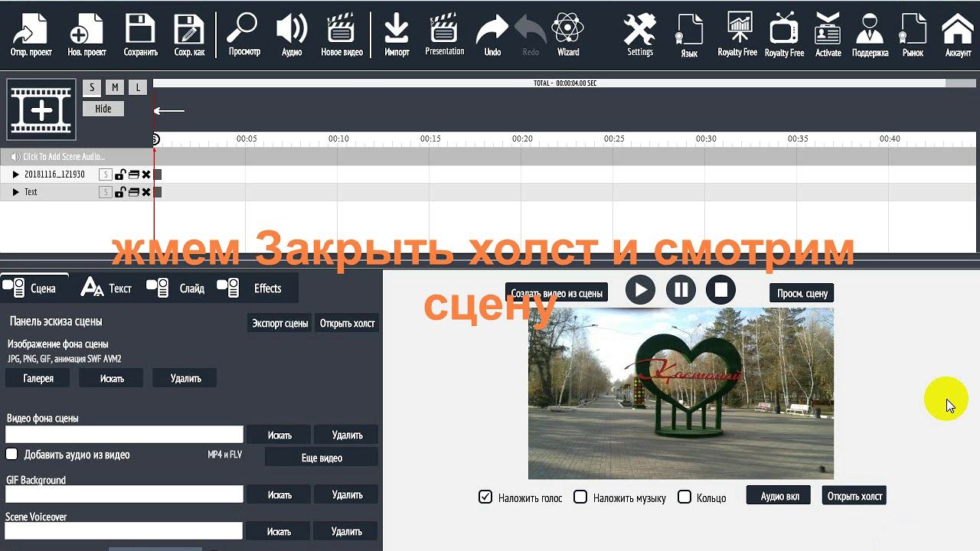Pause the scene preview
Screen dimensions: 980x551
tap(681, 290)
